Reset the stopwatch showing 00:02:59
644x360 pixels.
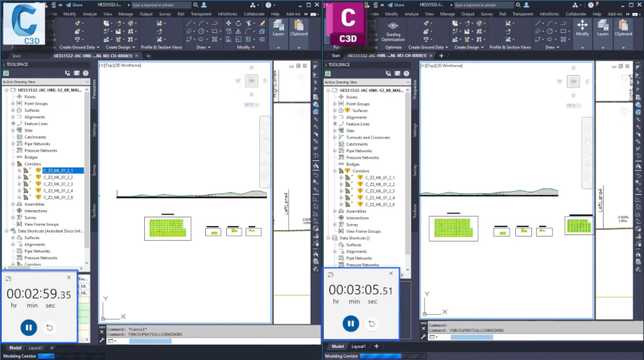pyautogui.click(x=49, y=328)
